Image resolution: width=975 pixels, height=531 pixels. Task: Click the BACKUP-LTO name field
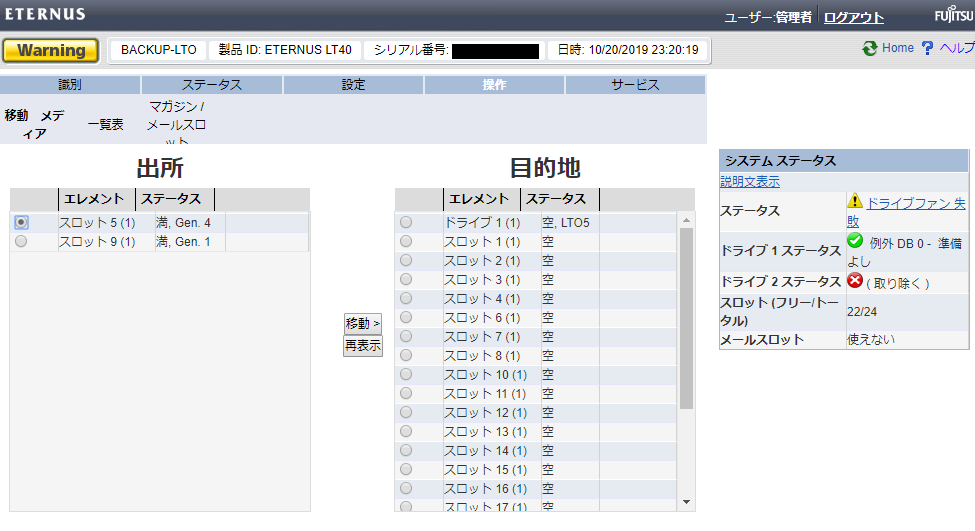coord(159,50)
